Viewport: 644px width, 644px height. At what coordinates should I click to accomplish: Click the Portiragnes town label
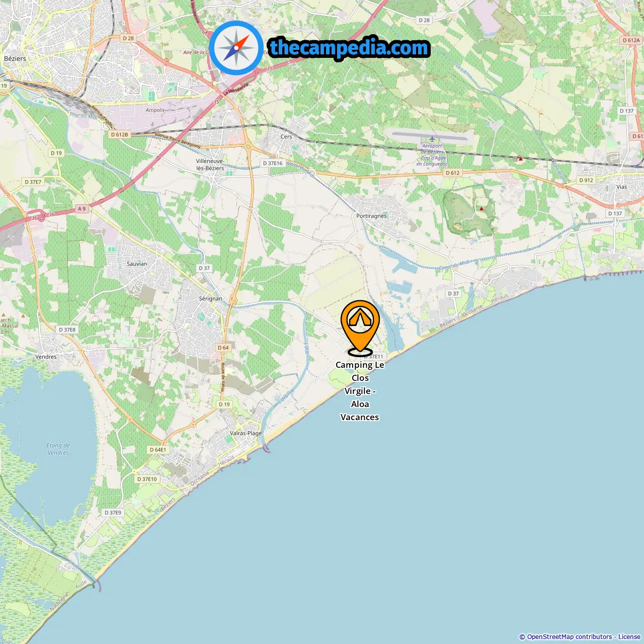tap(371, 216)
